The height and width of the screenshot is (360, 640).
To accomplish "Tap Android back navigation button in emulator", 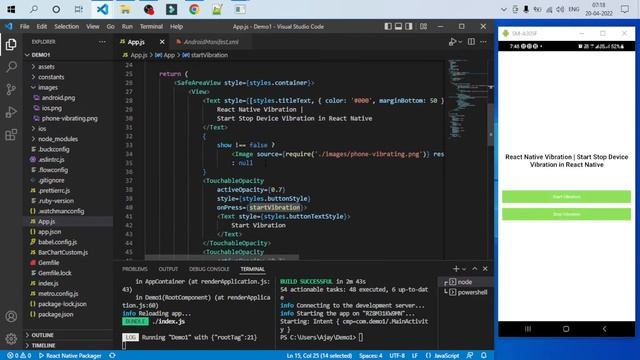I will click(x=604, y=329).
